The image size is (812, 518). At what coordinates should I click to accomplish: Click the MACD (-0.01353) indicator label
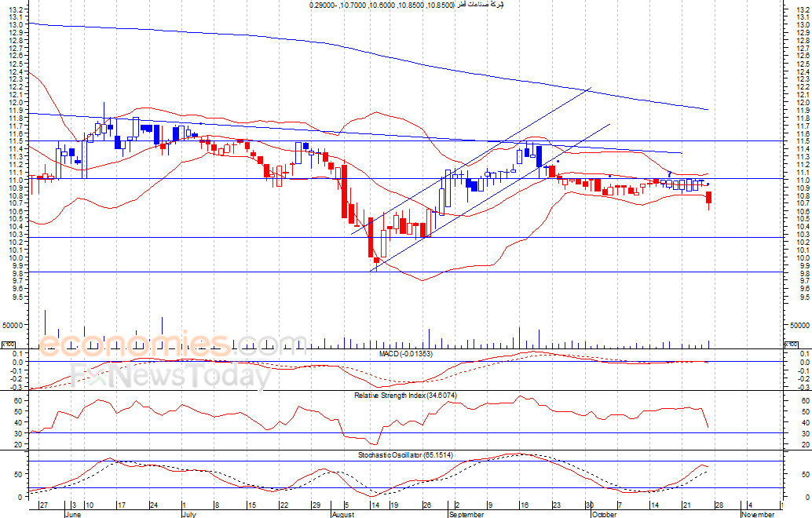[x=405, y=354]
